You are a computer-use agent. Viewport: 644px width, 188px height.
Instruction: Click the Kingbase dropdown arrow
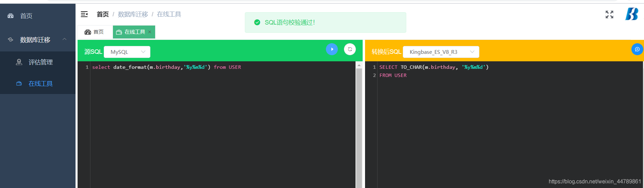point(472,52)
